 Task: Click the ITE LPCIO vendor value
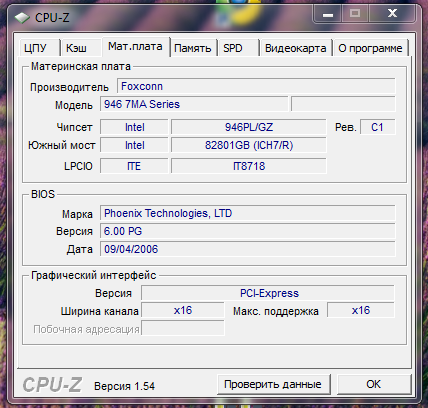pyautogui.click(x=134, y=166)
